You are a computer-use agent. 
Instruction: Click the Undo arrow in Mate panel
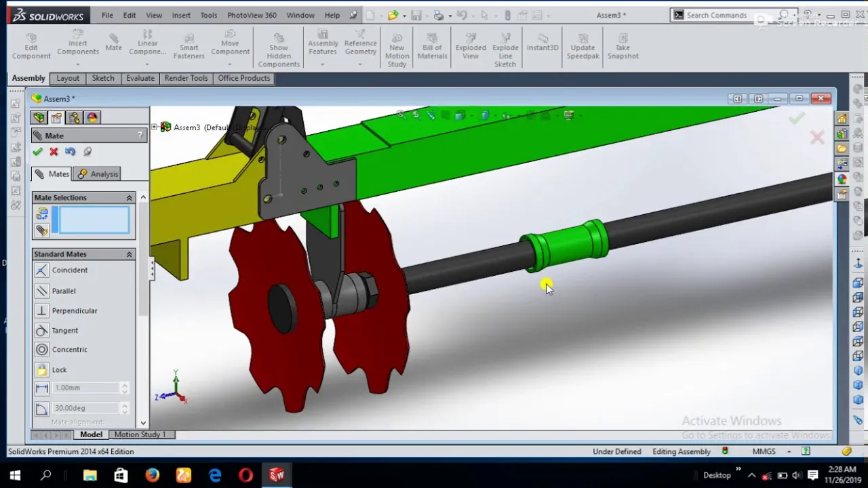[x=70, y=152]
